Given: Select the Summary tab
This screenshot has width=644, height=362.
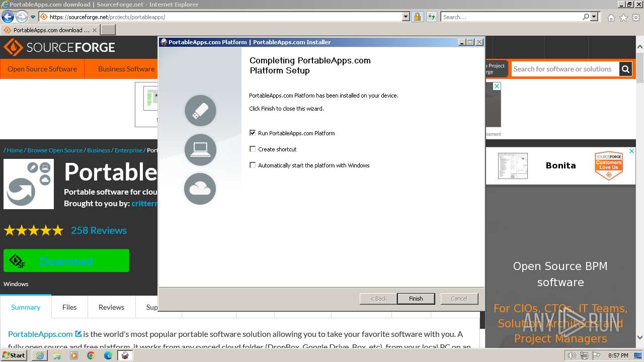Looking at the screenshot, I should [x=26, y=307].
